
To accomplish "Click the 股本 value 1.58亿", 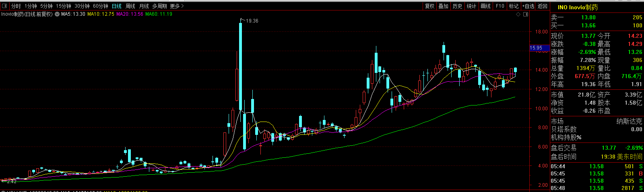I will click(634, 103).
